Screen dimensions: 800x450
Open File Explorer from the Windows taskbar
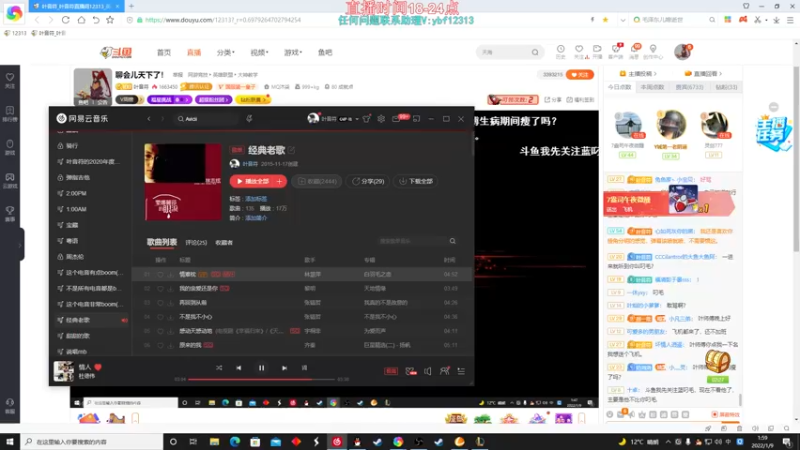(214, 442)
